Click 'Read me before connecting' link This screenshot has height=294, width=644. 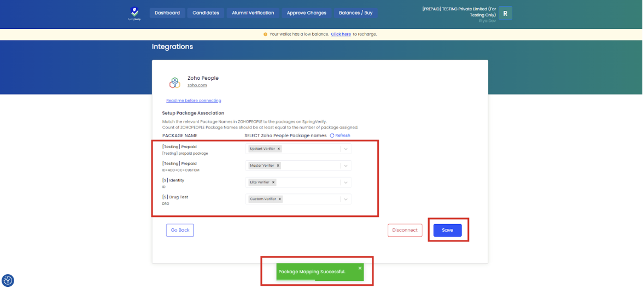click(x=194, y=101)
